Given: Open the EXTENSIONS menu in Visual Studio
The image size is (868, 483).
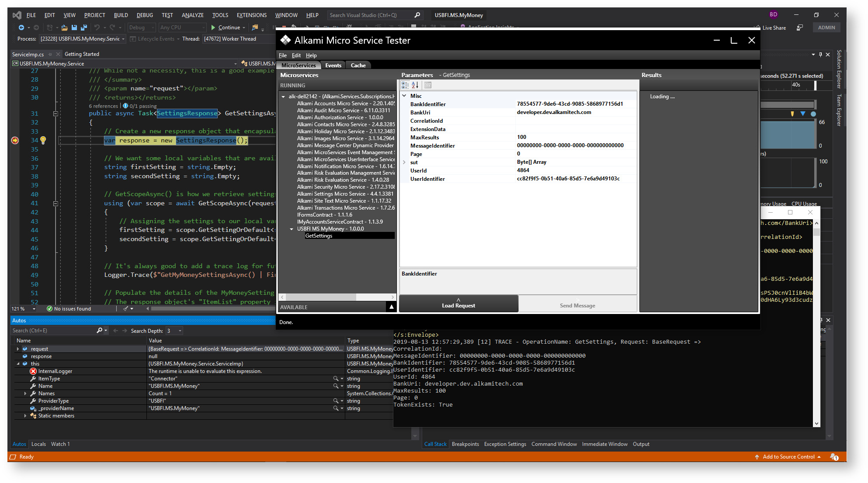Looking at the screenshot, I should click(x=252, y=15).
